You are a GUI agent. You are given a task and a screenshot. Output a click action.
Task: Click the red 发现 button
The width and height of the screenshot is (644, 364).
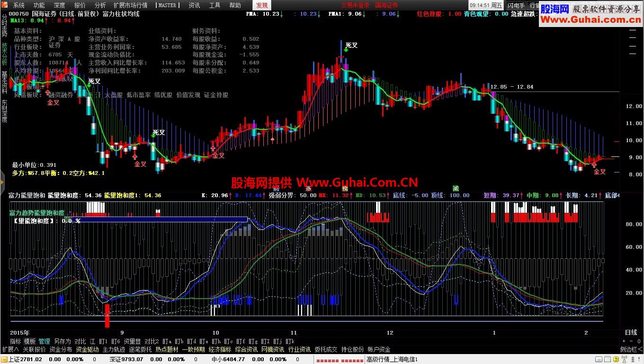tap(262, 5)
